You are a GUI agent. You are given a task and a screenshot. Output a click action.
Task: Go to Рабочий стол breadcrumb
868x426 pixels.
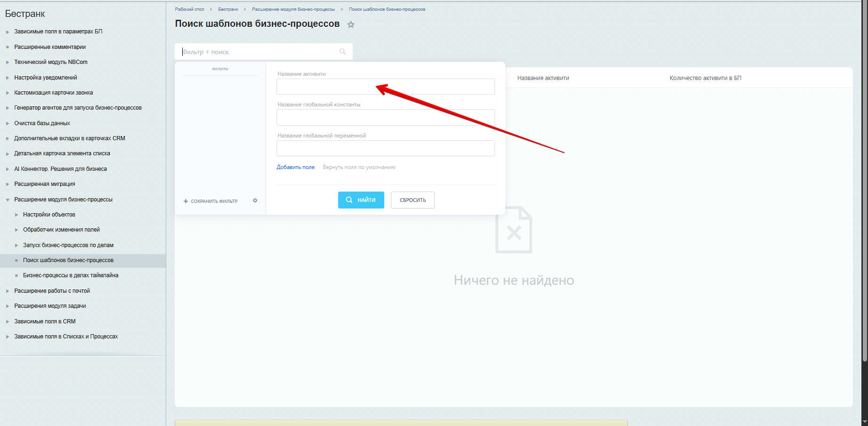(189, 9)
